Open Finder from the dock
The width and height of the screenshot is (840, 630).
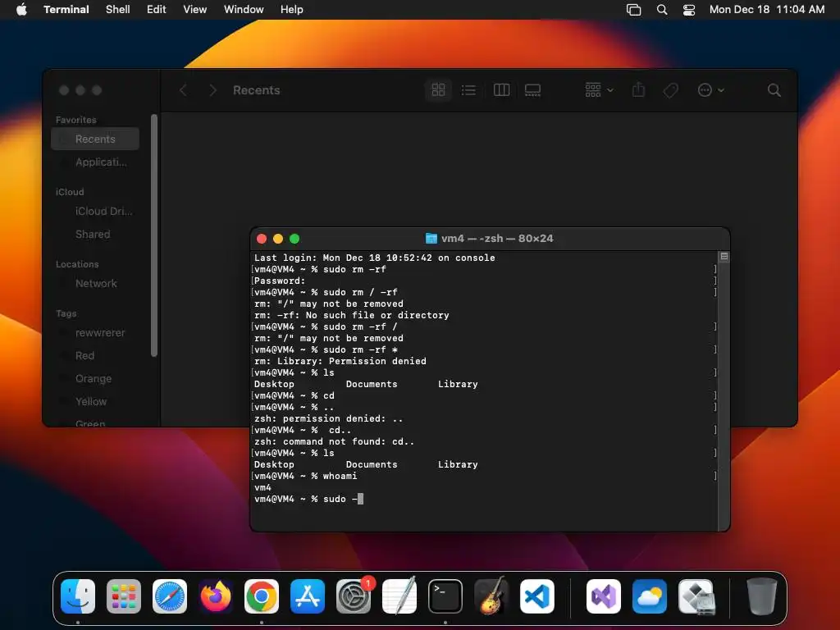(78, 596)
